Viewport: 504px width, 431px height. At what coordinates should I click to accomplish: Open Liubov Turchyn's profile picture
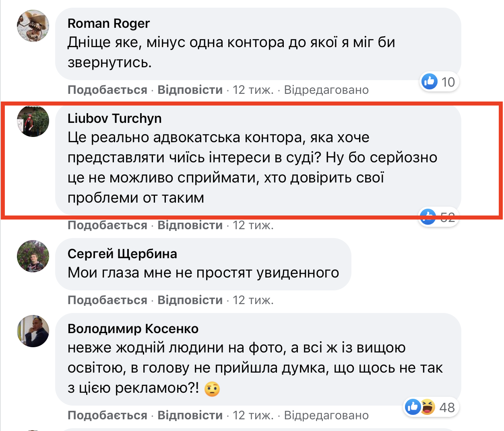pos(33,121)
